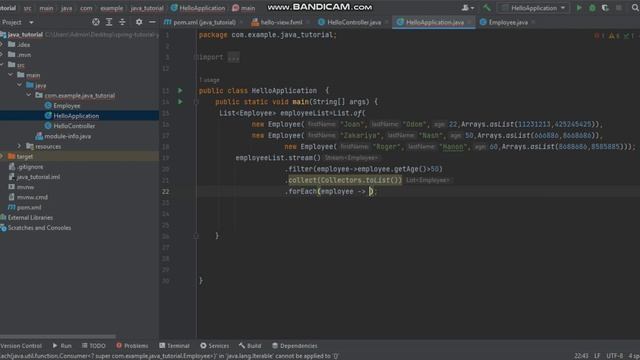
Task: Open the Dependencies tool window
Action: point(294,346)
